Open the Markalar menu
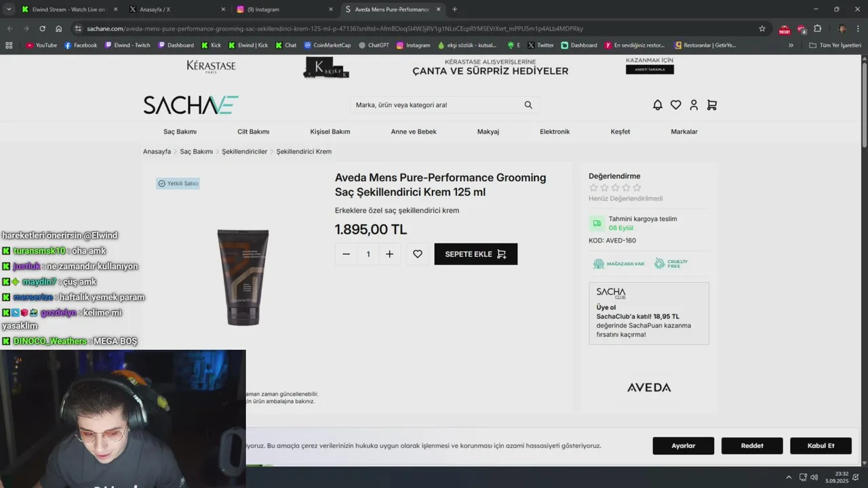 click(x=684, y=131)
